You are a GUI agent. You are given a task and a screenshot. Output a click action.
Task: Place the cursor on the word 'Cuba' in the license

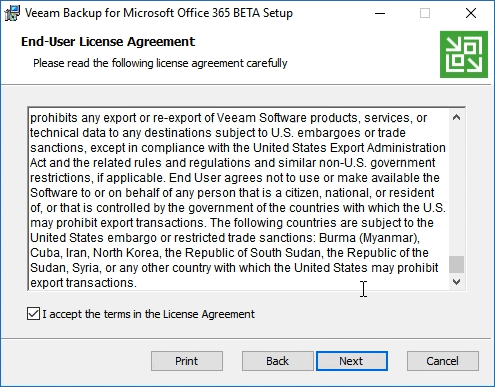point(45,253)
